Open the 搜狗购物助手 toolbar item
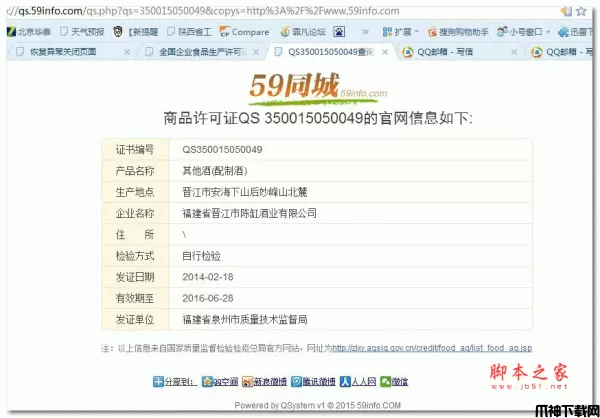Screen dimensions: 600x418 458,32
